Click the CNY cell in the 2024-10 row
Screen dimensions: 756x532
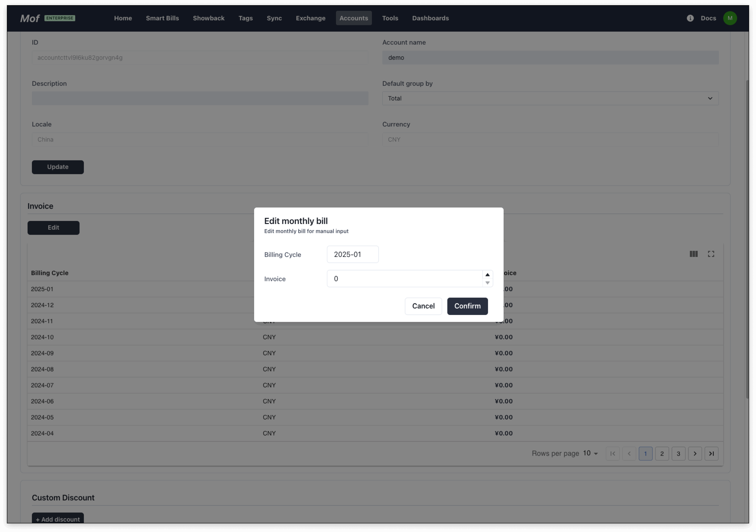tap(269, 337)
